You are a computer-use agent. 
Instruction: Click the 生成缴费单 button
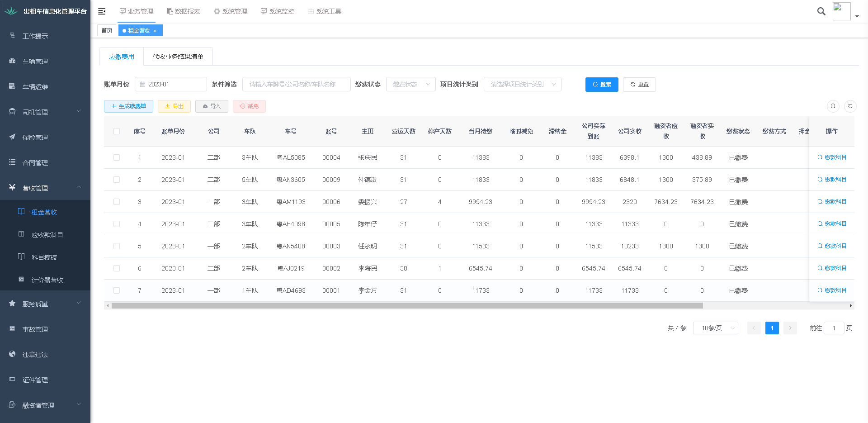[128, 106]
